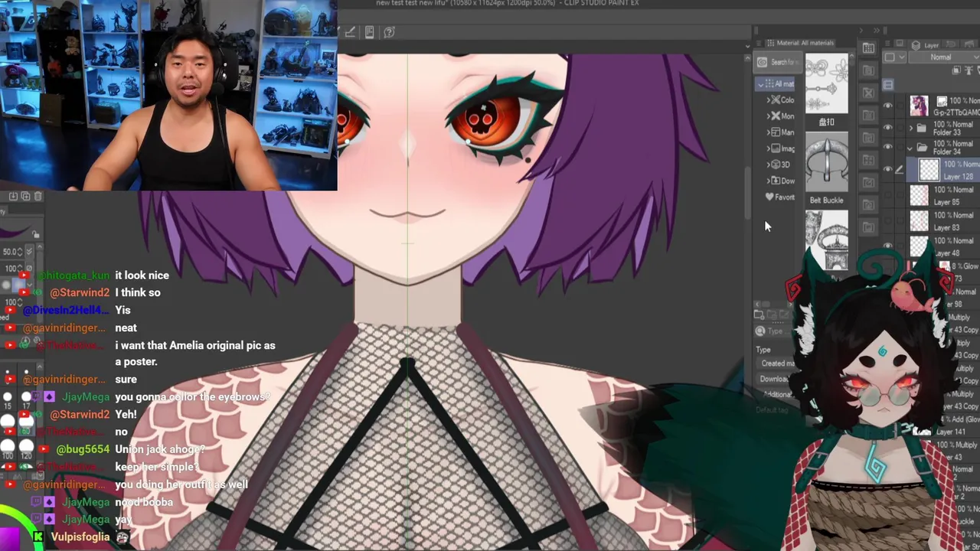
Task: Hide Layer 128 using its eye icon
Action: 888,170
